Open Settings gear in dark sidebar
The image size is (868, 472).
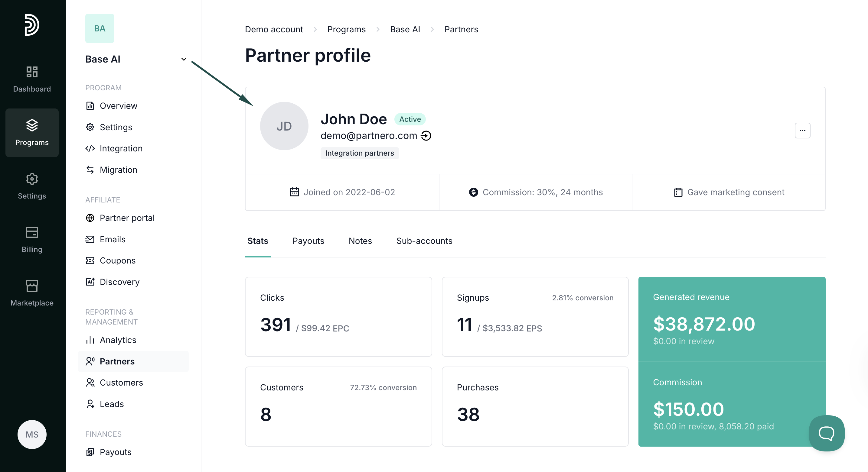(x=32, y=186)
